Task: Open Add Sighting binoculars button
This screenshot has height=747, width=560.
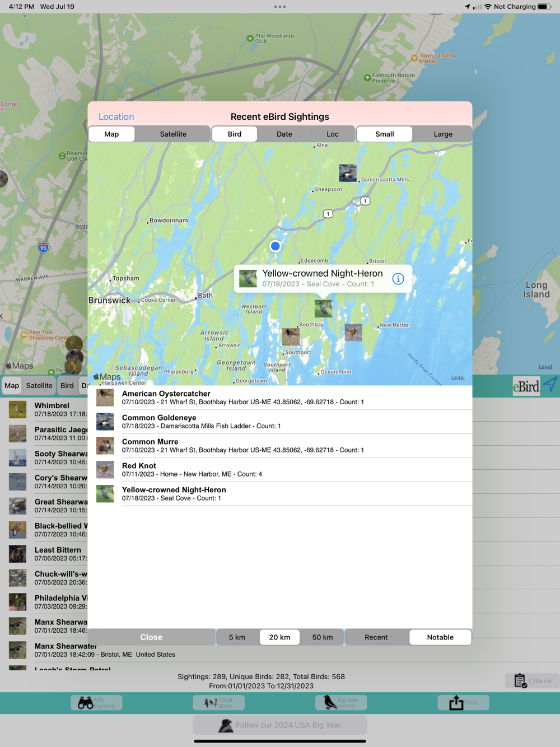Action: tap(96, 703)
